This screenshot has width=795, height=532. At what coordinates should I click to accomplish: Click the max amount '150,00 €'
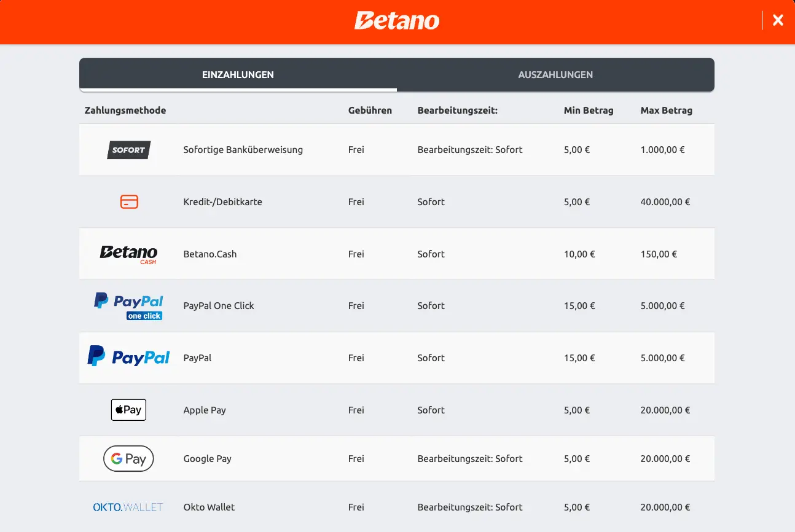659,254
